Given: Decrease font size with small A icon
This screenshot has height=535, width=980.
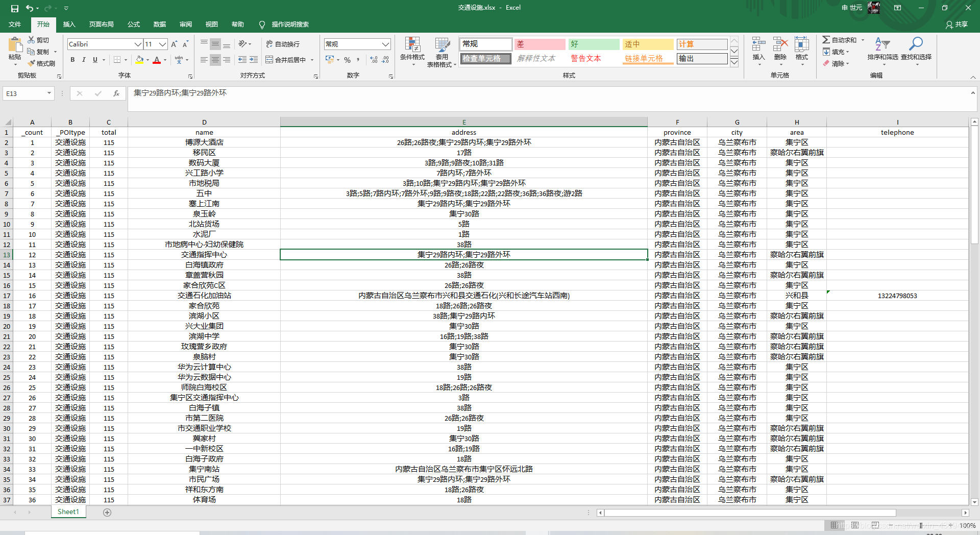Looking at the screenshot, I should 185,44.
